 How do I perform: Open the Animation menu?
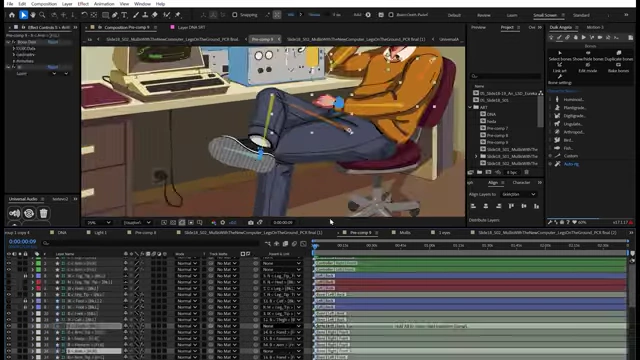coord(104,4)
